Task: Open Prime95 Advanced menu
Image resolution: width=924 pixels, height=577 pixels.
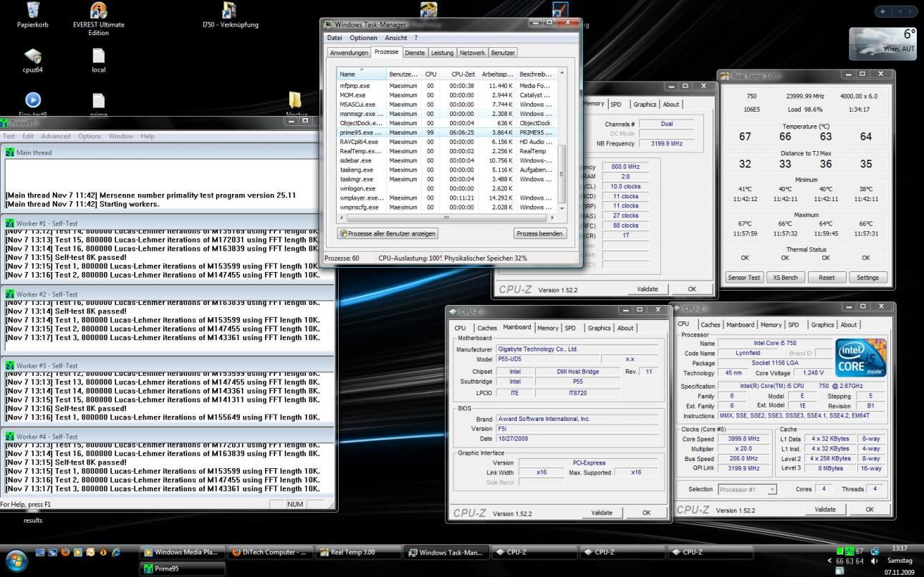Action: (55, 136)
